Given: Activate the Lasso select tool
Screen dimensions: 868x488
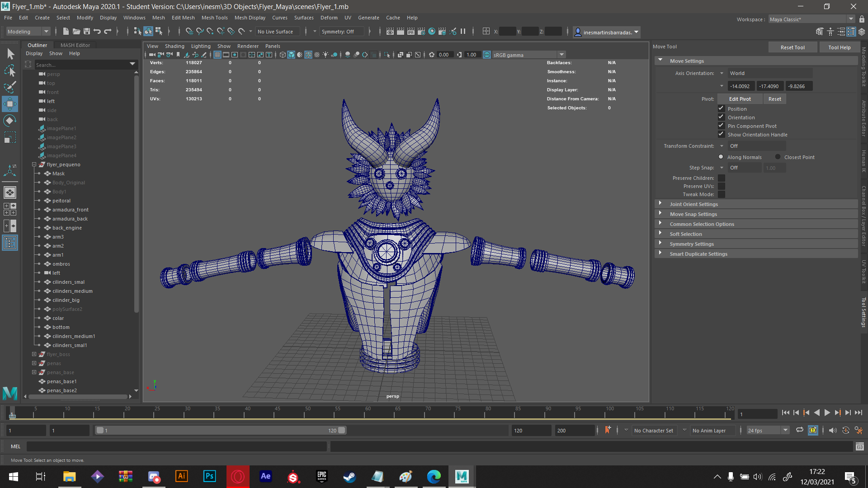Looking at the screenshot, I should coord(10,70).
